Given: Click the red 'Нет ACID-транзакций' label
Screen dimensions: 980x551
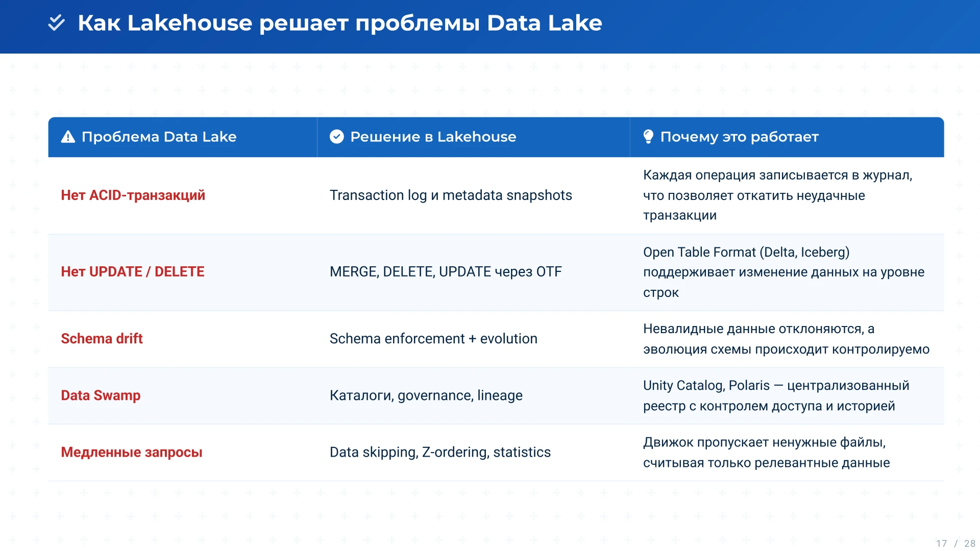Looking at the screenshot, I should (133, 195).
